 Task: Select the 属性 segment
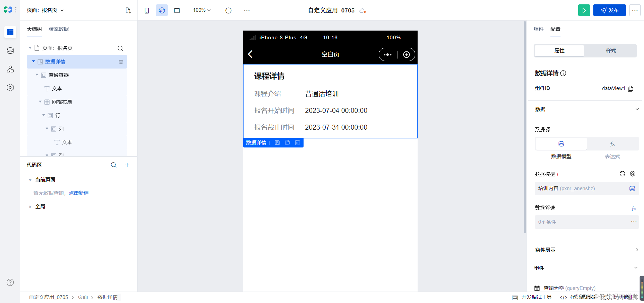pos(559,51)
